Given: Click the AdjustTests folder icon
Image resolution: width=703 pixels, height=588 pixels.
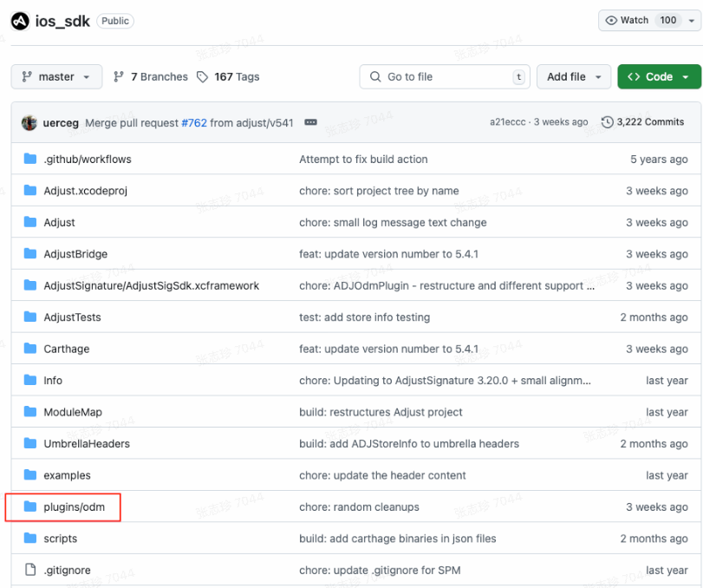Looking at the screenshot, I should coord(30,317).
